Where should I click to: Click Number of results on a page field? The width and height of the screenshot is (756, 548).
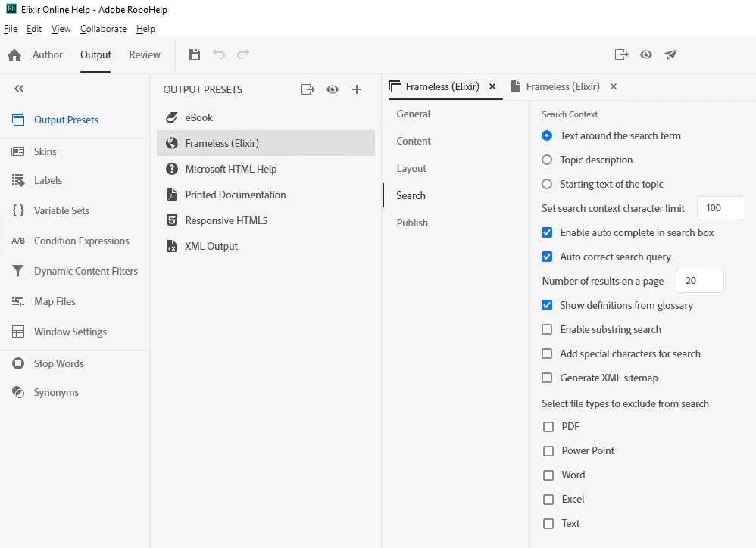700,281
